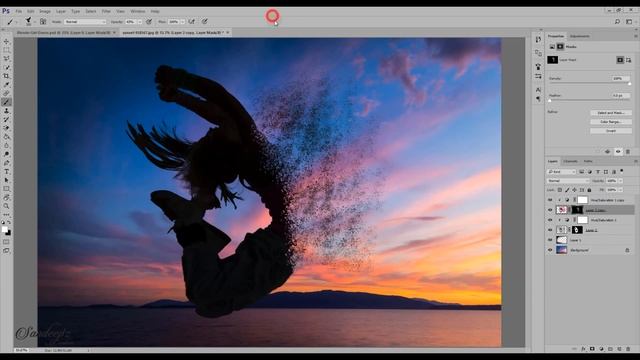Screen dimensions: 640x360
Task: Load selection from mask icon
Action: (607, 152)
